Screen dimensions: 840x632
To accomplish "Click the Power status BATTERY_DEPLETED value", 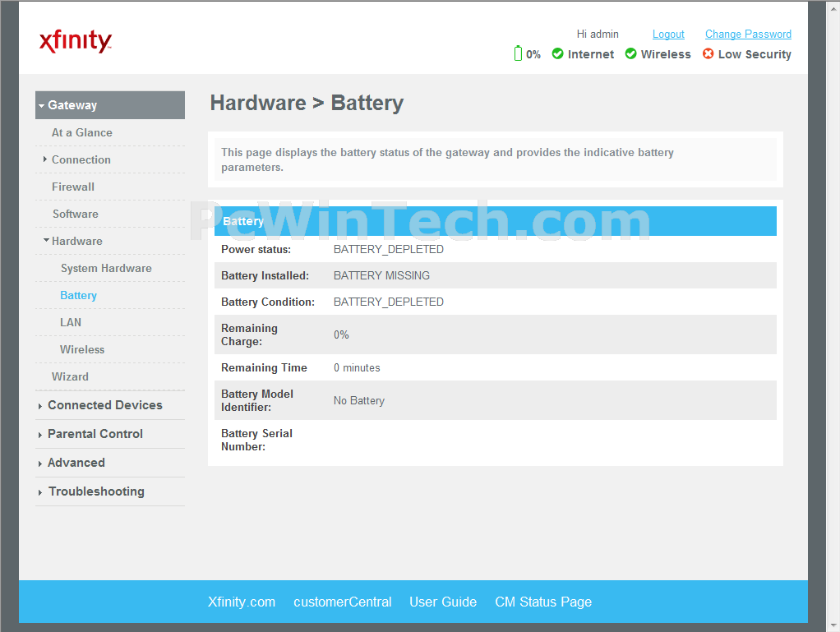I will (x=389, y=250).
